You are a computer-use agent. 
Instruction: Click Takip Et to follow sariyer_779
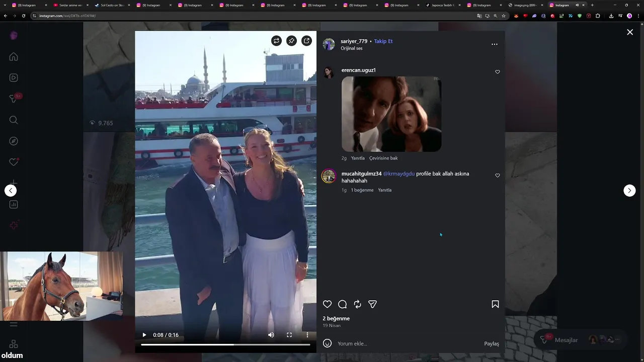pyautogui.click(x=383, y=41)
